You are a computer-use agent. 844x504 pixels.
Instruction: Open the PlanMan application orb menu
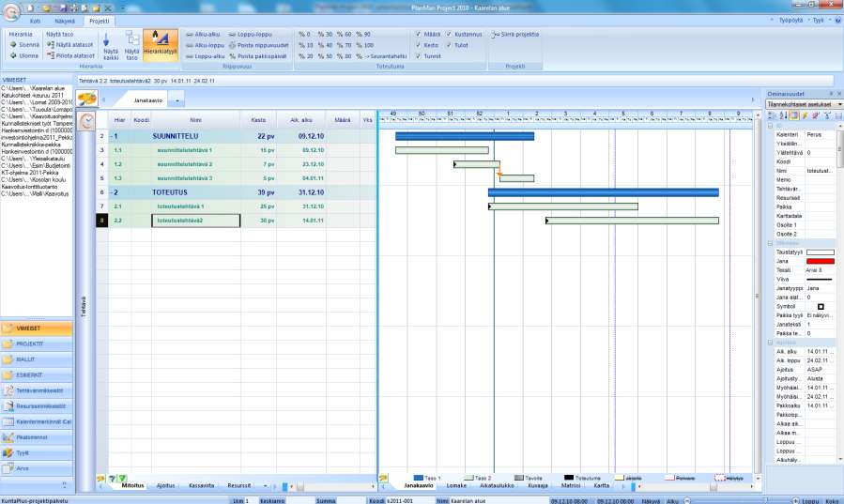[11, 11]
